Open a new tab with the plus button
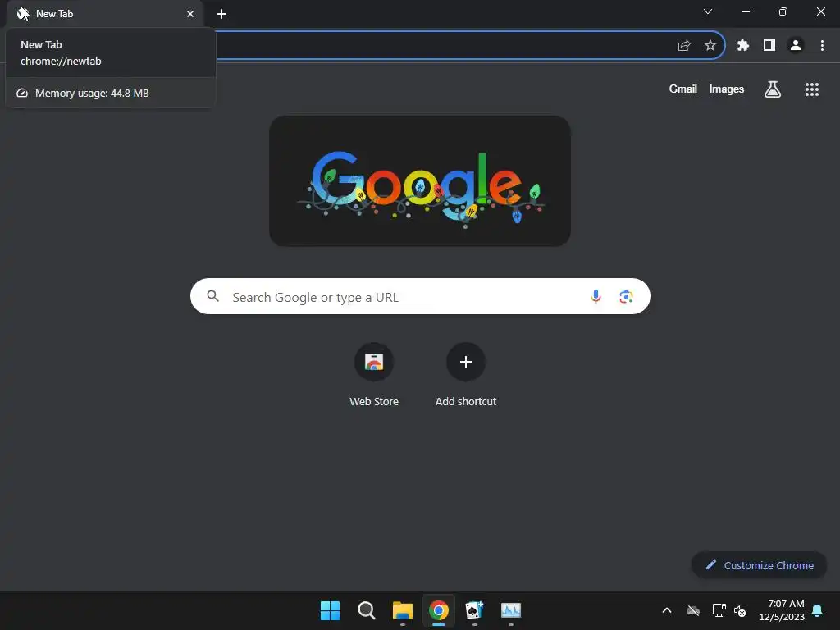 221,14
